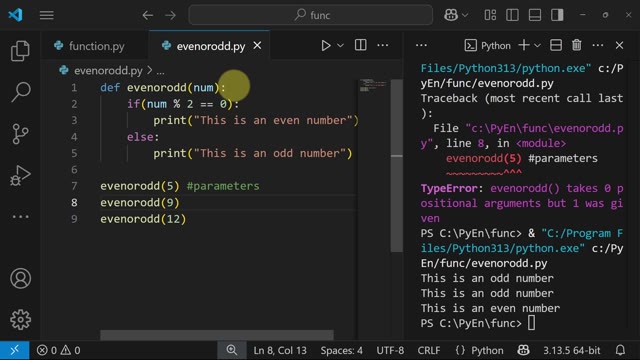Screen dimensions: 640x360
Task: Expand the breadcrumb ellipsis symbol
Action: click(x=160, y=71)
